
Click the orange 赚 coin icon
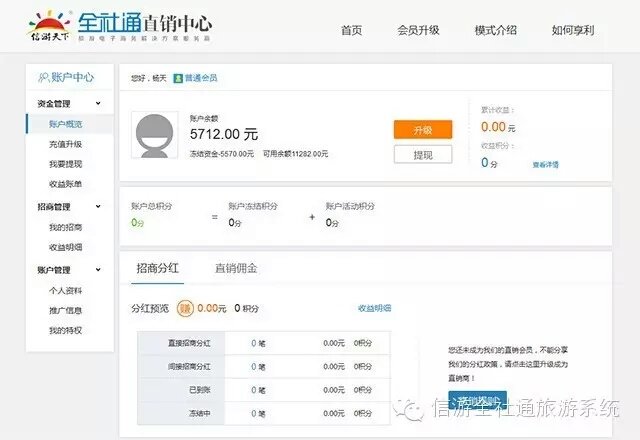186,308
